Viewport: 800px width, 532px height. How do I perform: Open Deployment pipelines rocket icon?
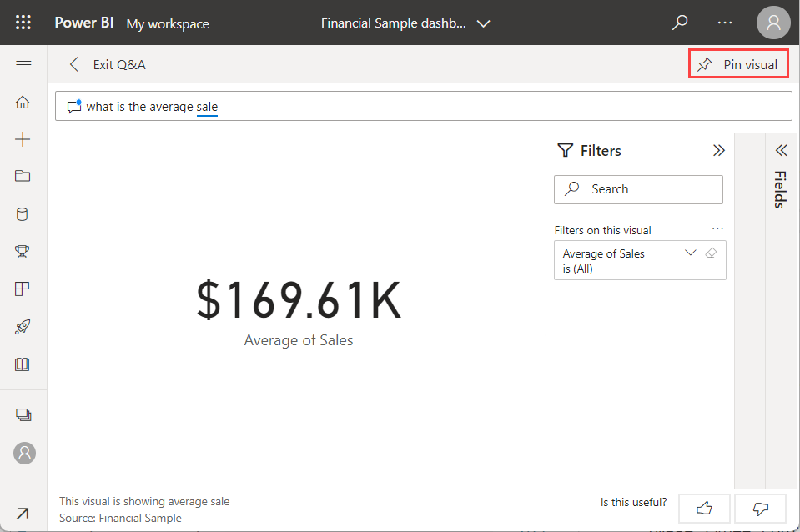pos(23,327)
